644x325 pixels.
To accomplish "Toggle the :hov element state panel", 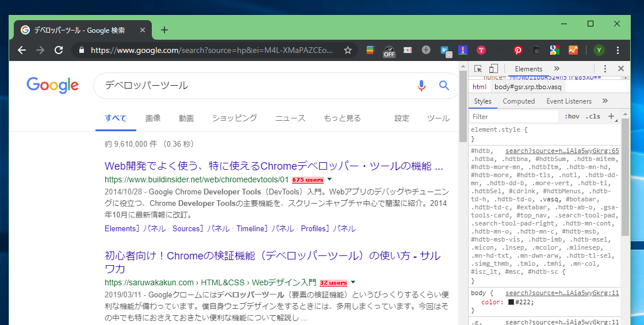I will (x=572, y=116).
